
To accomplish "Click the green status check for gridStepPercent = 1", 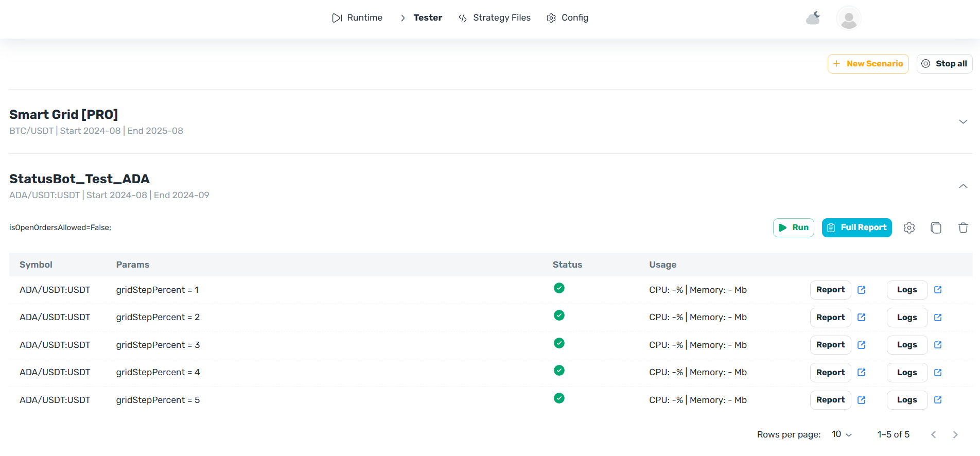I will point(559,288).
